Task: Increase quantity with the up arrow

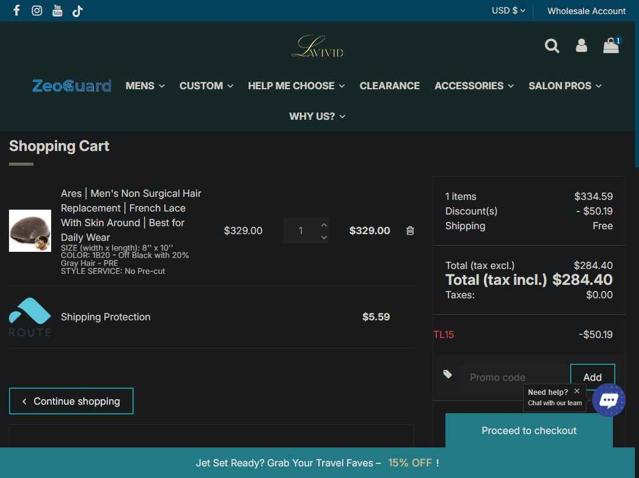Action: point(324,225)
